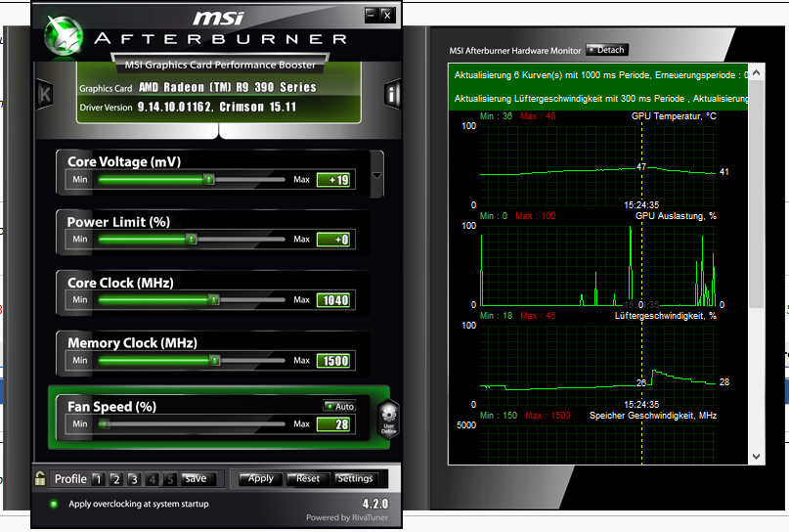Click the Fan Speed slider handle

tap(105, 423)
